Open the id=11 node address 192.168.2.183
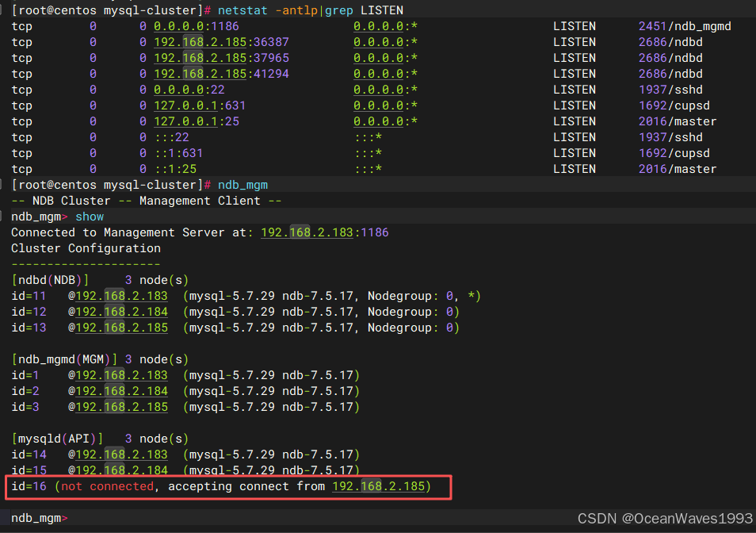 click(121, 296)
